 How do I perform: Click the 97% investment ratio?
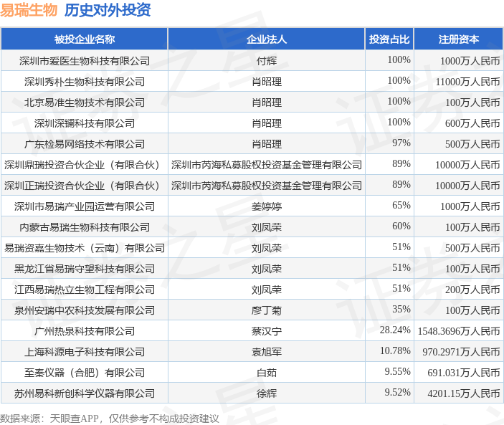pyautogui.click(x=401, y=143)
